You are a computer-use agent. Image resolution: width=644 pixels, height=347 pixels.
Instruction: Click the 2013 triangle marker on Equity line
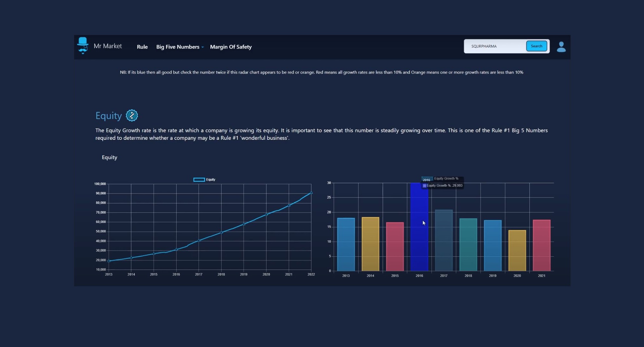click(109, 261)
